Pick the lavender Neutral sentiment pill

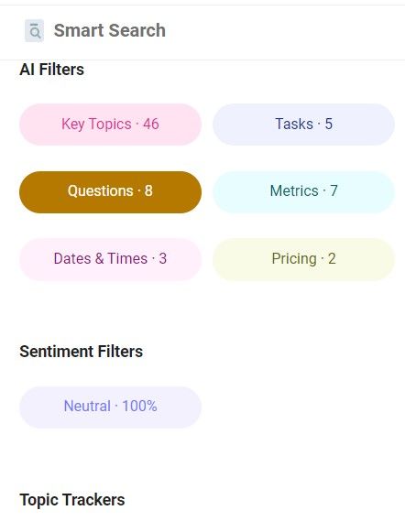tap(110, 407)
